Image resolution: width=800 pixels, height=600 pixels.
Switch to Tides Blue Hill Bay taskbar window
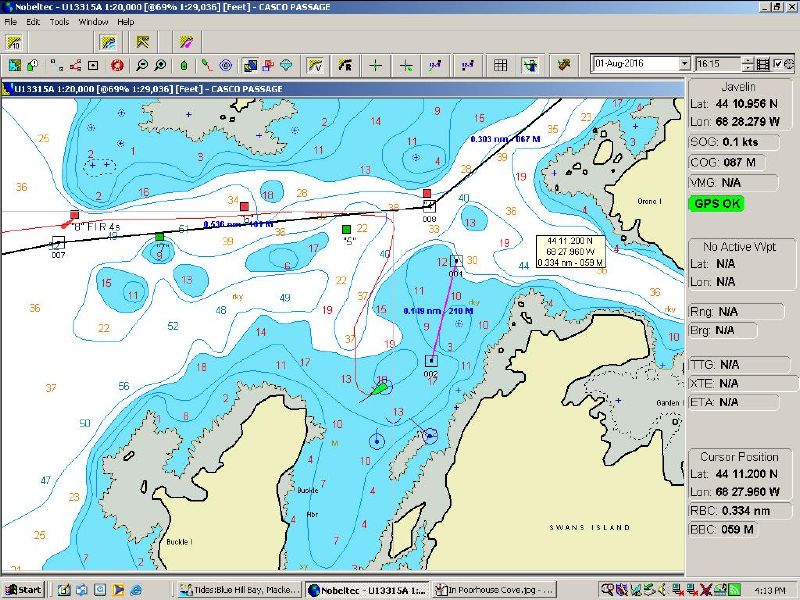tap(240, 589)
